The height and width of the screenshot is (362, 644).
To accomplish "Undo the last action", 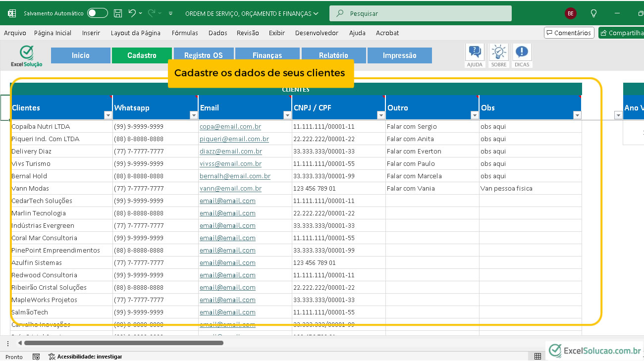I will point(132,13).
